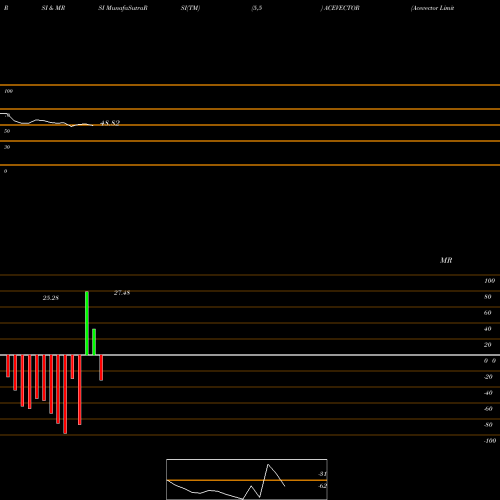Click the '-31' label in mini chart
500x500 pixels.
click(x=322, y=474)
